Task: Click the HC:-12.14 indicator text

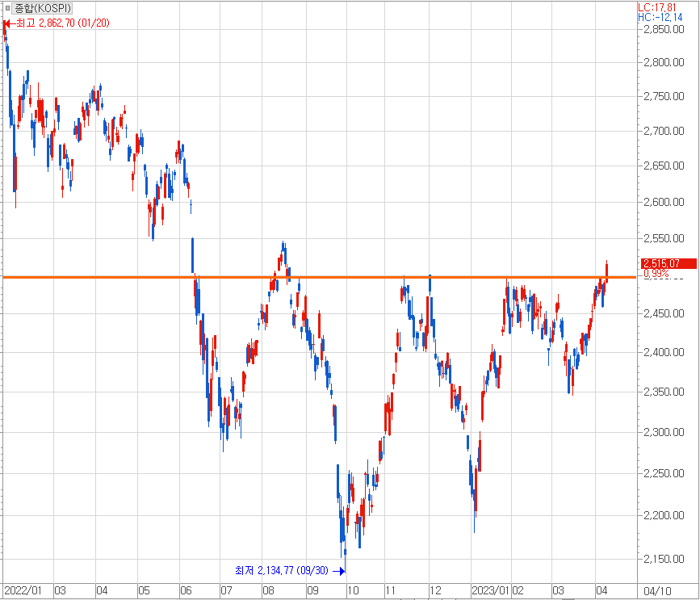Action: click(x=656, y=17)
